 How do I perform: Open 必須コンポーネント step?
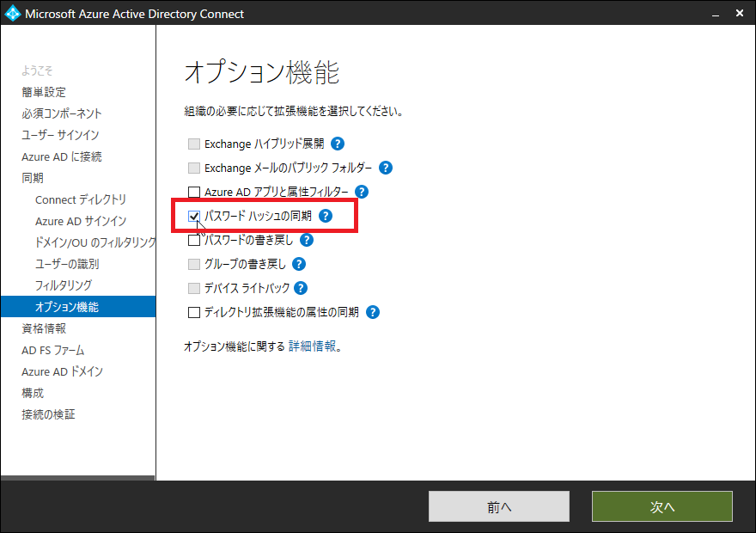(62, 113)
